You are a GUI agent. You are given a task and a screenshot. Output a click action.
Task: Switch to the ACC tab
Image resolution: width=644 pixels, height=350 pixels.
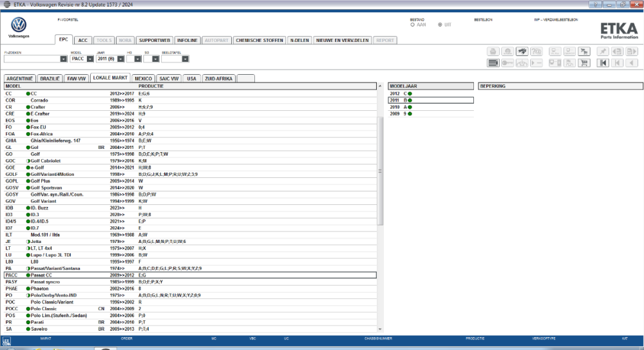point(83,41)
